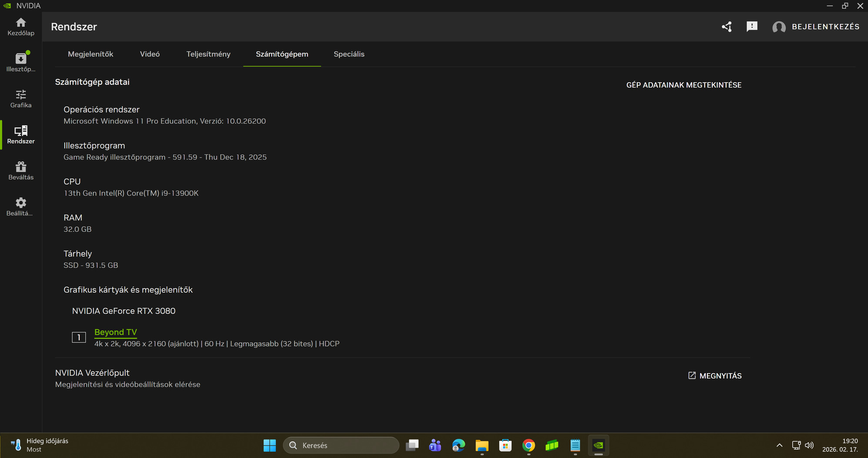The image size is (868, 458).
Task: Click the NVIDIA GeForce RTX 3080 text
Action: pyautogui.click(x=124, y=311)
